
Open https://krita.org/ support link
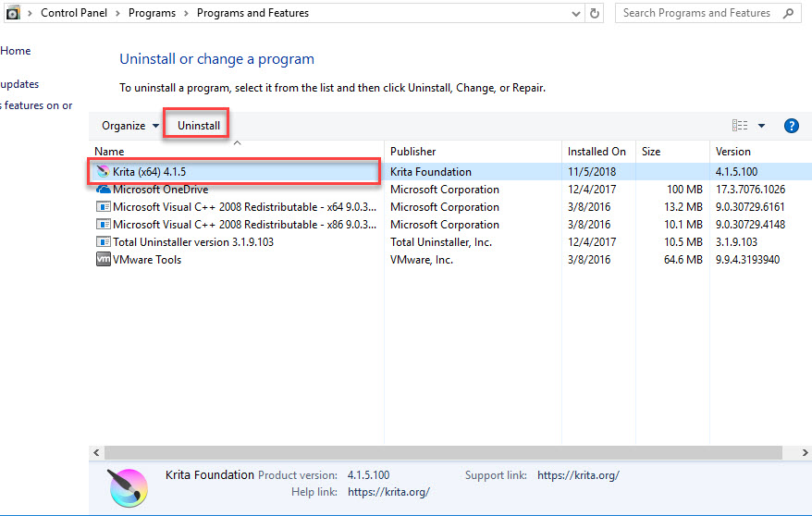(578, 475)
